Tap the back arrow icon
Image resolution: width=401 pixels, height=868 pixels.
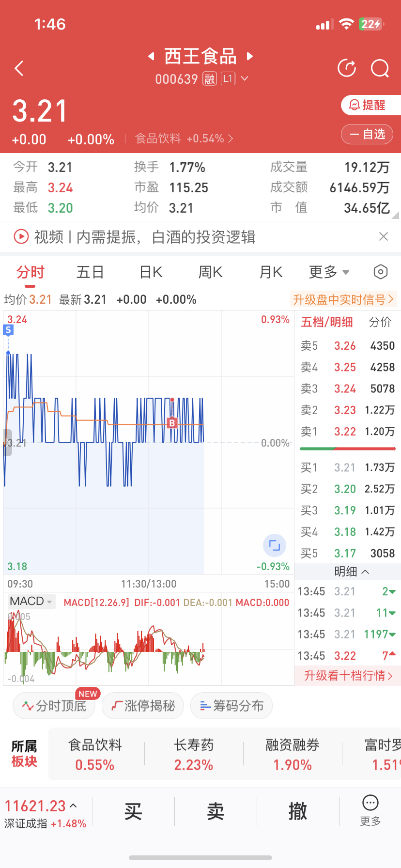[x=19, y=68]
